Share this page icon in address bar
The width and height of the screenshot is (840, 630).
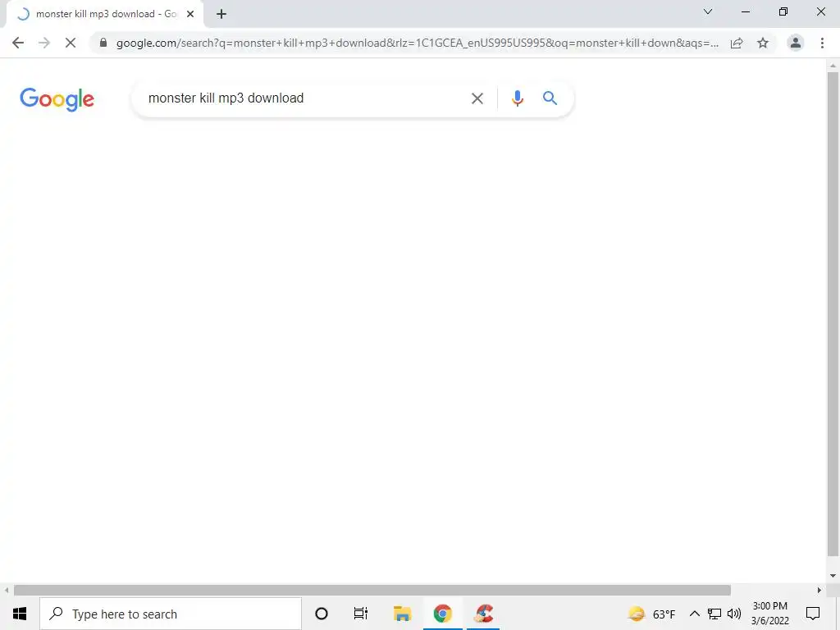point(737,43)
